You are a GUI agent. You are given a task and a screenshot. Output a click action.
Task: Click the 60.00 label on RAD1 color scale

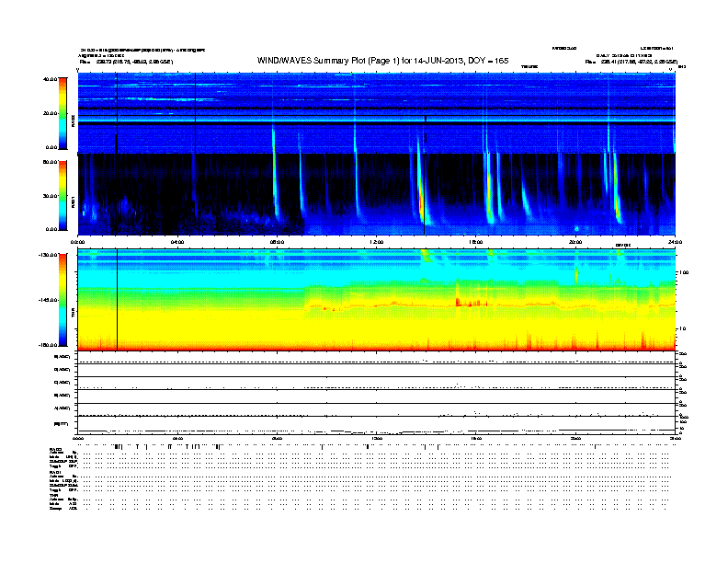coord(50,162)
